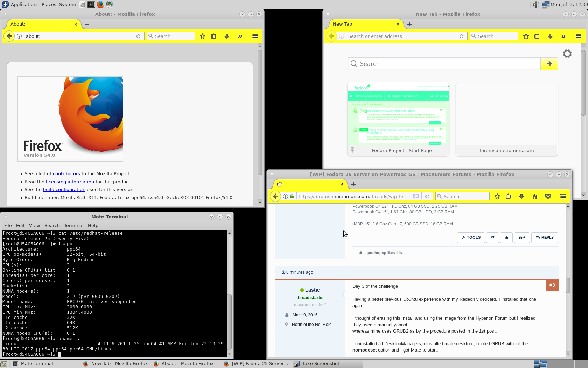
Task: Click share arrow button on forum post
Action: [492, 237]
